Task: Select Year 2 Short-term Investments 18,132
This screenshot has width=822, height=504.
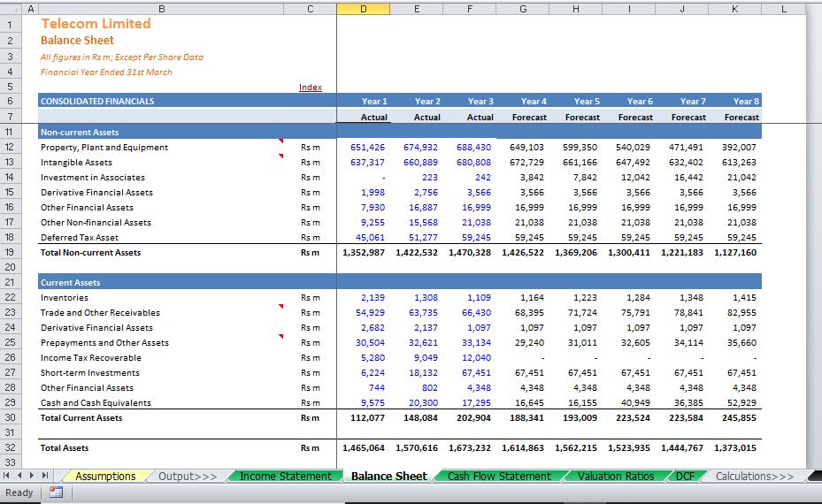Action: click(x=423, y=373)
